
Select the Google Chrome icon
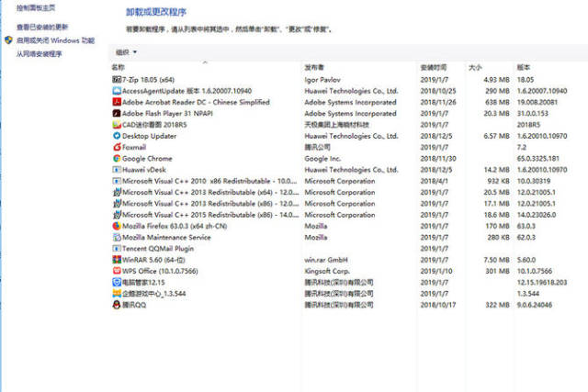coord(117,158)
